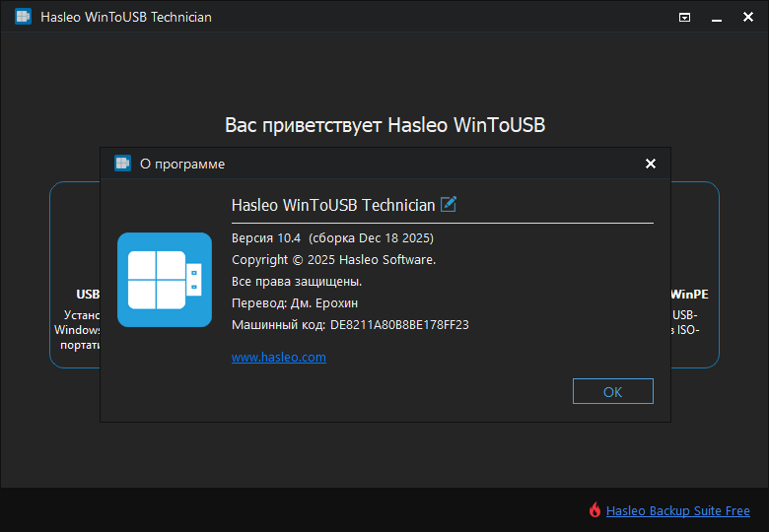Click the Copyright 2025 Hasleo Software line
The width and height of the screenshot is (769, 532).
pos(333,259)
